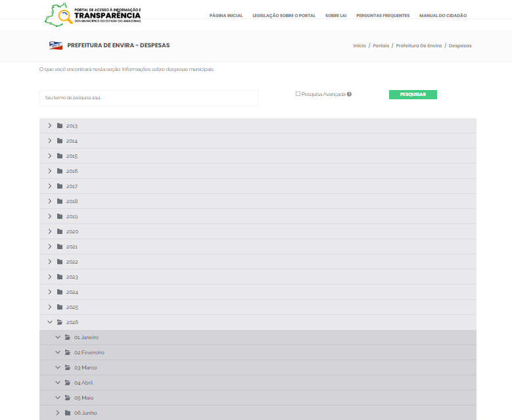Image resolution: width=512 pixels, height=420 pixels.
Task: Expand the 06 Junho chevron
Action: [x=58, y=413]
